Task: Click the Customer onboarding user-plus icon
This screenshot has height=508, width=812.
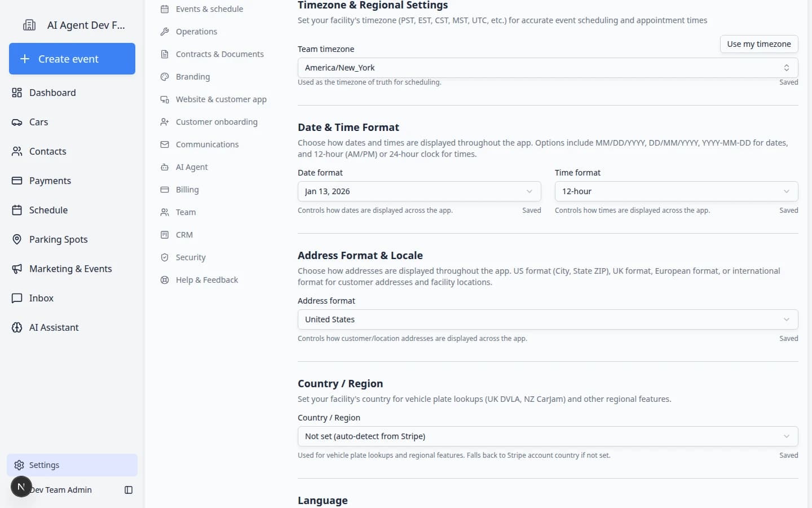Action: coord(165,122)
